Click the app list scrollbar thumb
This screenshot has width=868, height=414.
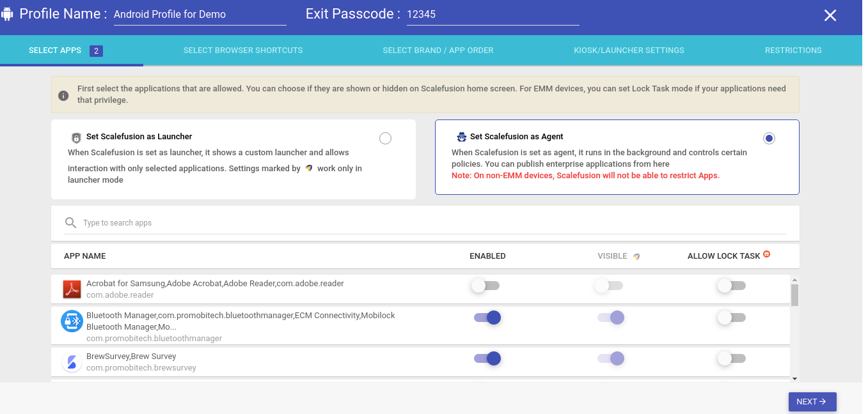(x=795, y=295)
